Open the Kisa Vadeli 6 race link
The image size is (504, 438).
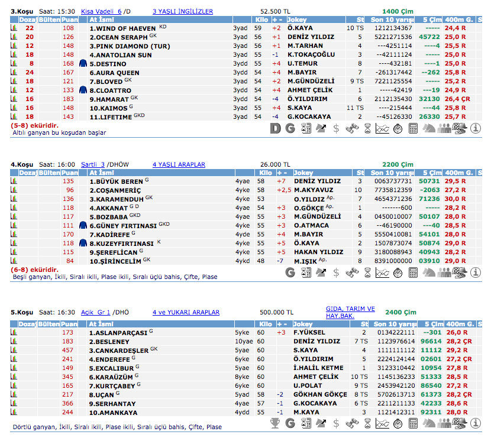click(101, 11)
